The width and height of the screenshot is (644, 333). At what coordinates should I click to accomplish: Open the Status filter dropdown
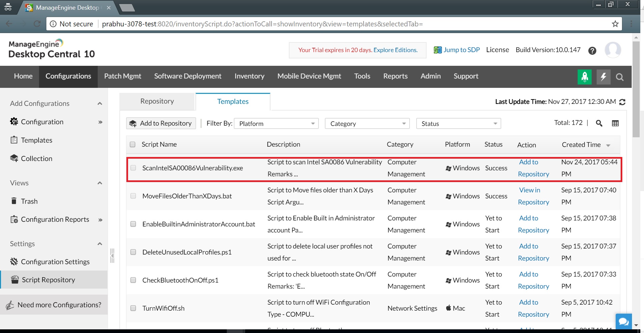459,124
